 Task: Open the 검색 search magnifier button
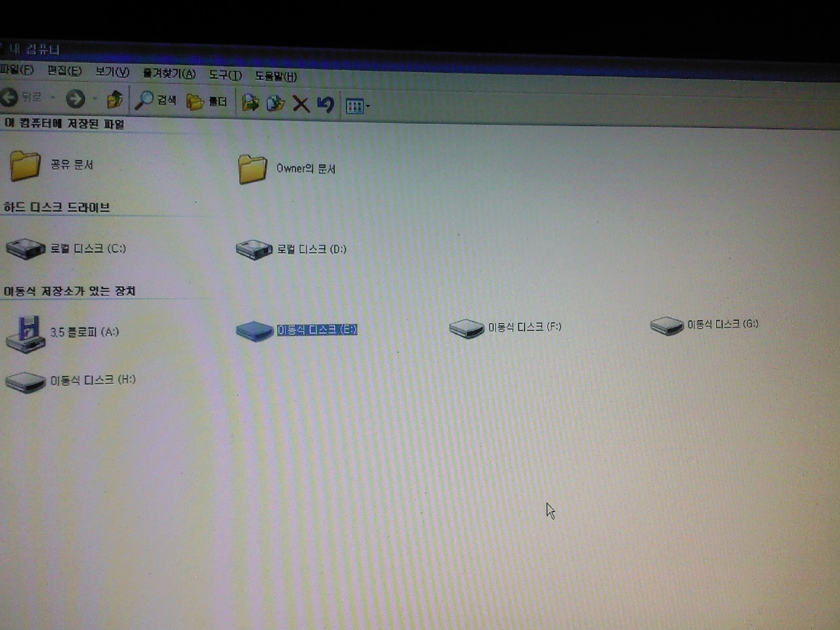(156, 100)
